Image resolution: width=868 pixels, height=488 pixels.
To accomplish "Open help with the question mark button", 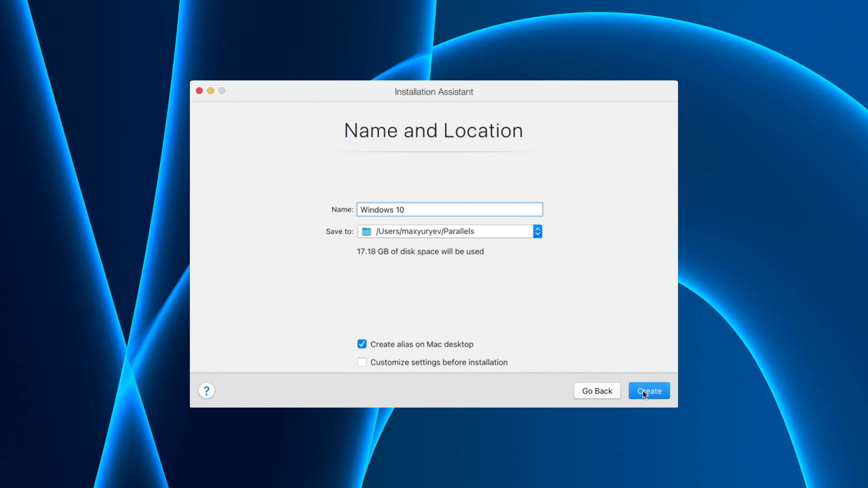I will pyautogui.click(x=207, y=391).
